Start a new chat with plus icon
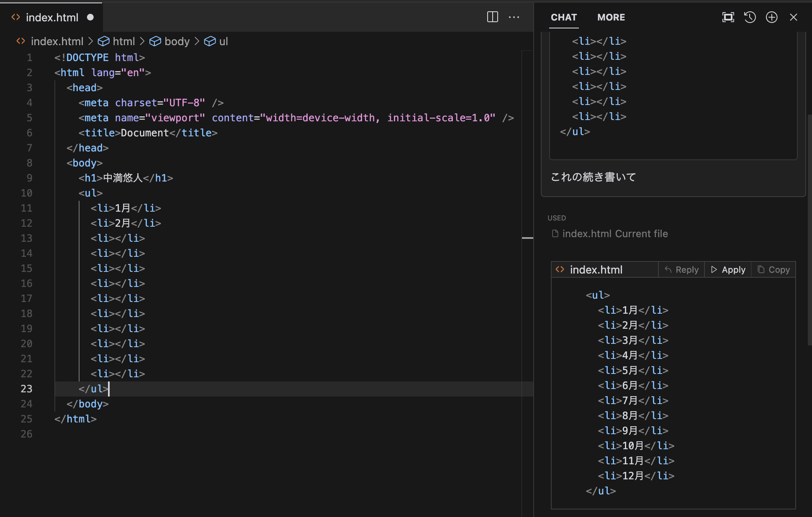Viewport: 812px width, 517px height. [771, 17]
